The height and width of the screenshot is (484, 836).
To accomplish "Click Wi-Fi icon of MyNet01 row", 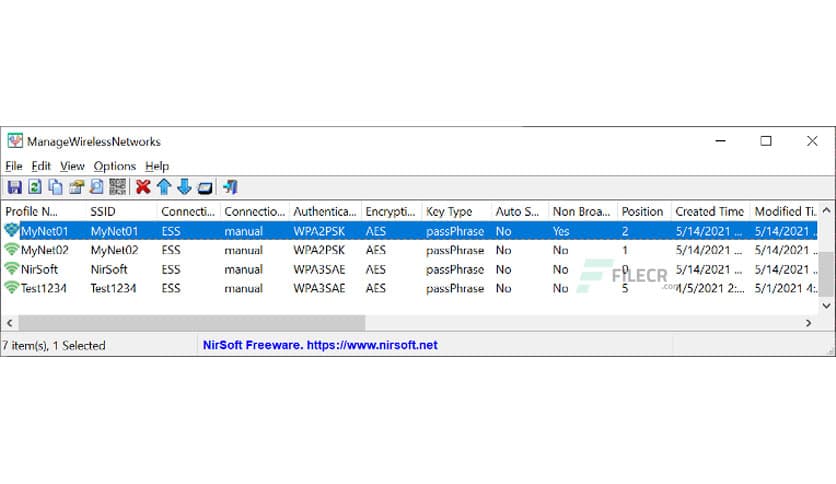I will click(11, 230).
